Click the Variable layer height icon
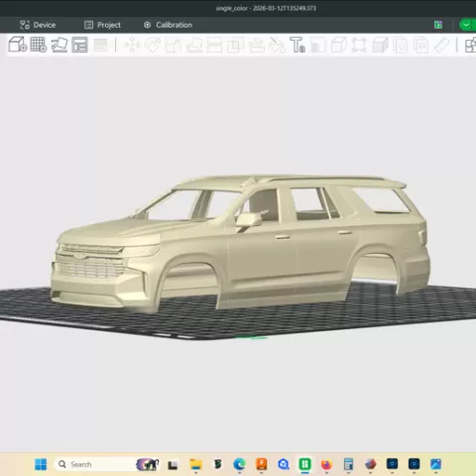476x476 pixels. tap(100, 45)
